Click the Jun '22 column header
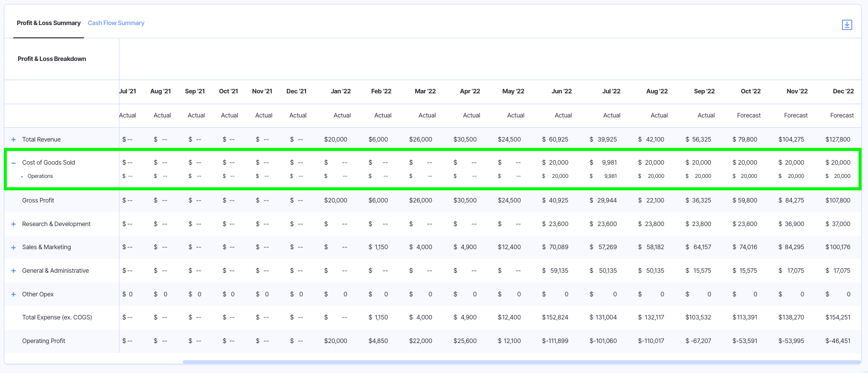 [561, 91]
